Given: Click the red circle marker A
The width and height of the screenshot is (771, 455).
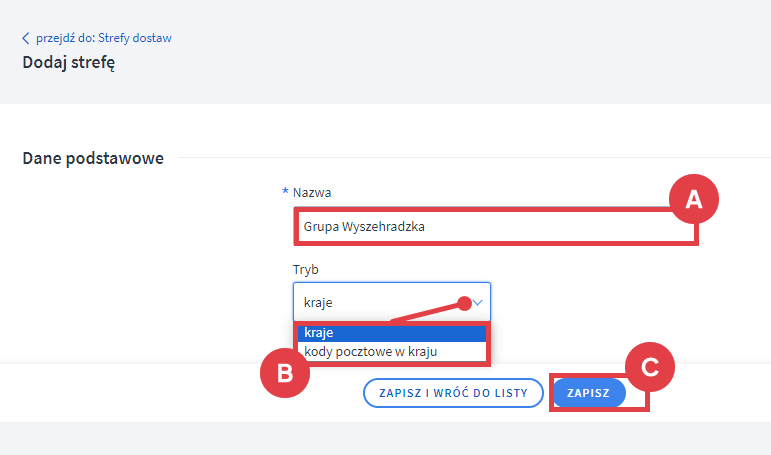Looking at the screenshot, I should 694,200.
